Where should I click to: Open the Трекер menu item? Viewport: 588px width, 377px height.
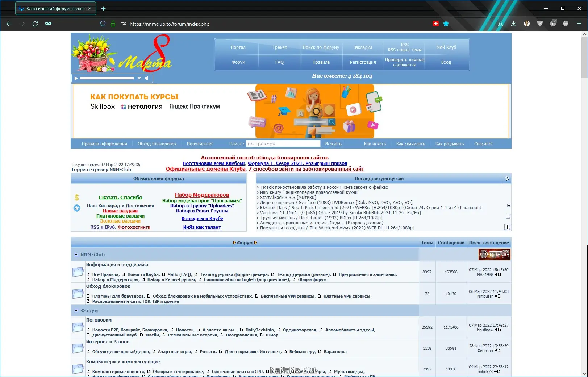pos(280,47)
